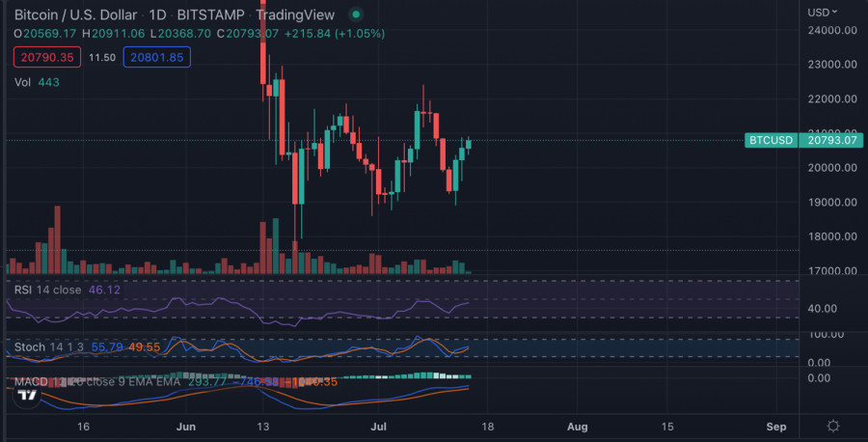Screen dimensions: 868x442
Task: Click the 19000.00 price axis label
Action: pyautogui.click(x=832, y=202)
